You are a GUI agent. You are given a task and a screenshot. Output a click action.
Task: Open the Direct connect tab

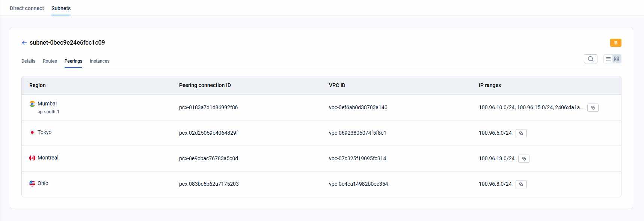(27, 8)
